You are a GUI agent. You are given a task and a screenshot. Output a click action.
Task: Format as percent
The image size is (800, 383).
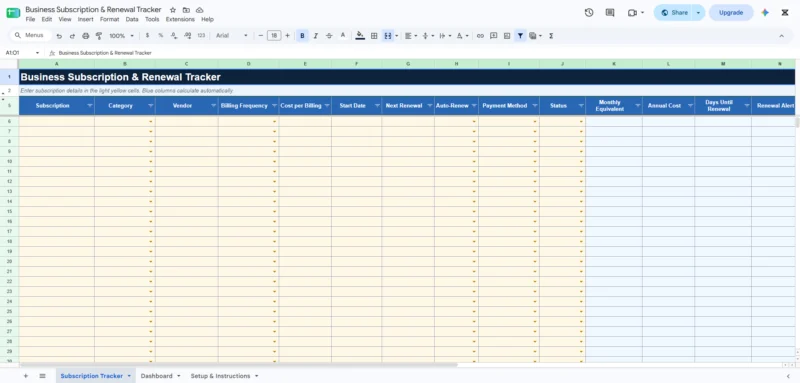coord(161,36)
